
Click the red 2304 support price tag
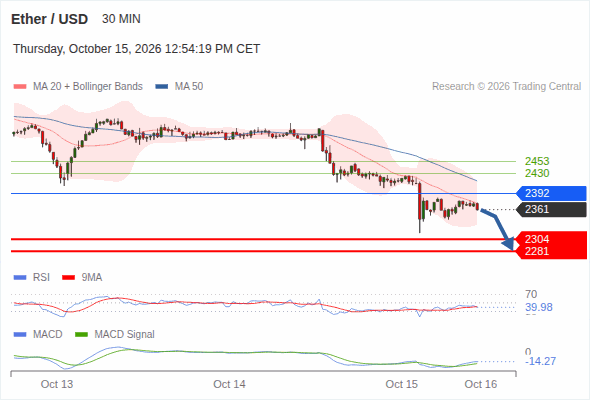point(550,239)
